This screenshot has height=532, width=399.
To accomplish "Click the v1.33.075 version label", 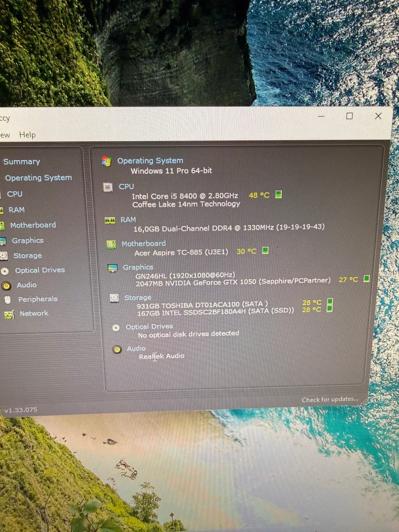I will point(21,410).
